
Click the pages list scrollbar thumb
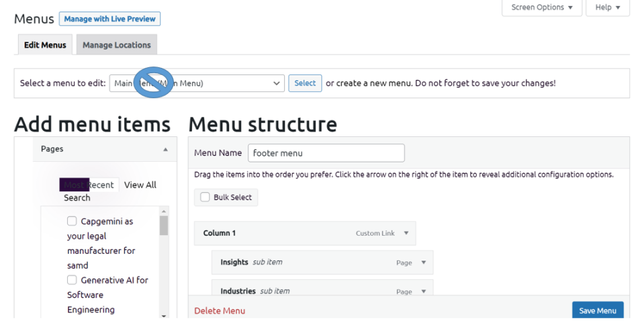tap(164, 225)
